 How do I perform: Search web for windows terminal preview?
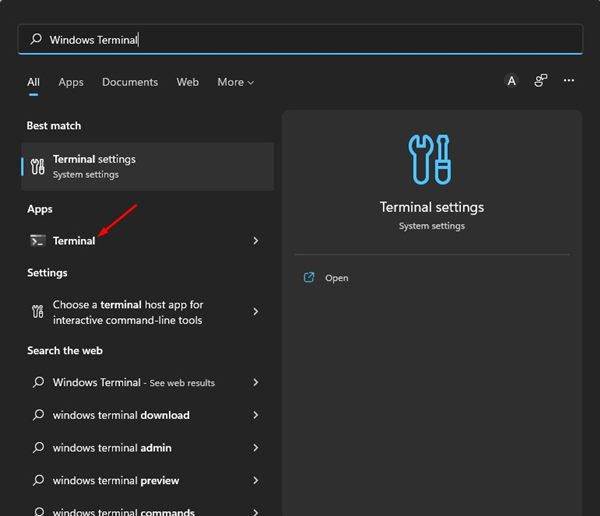click(148, 480)
